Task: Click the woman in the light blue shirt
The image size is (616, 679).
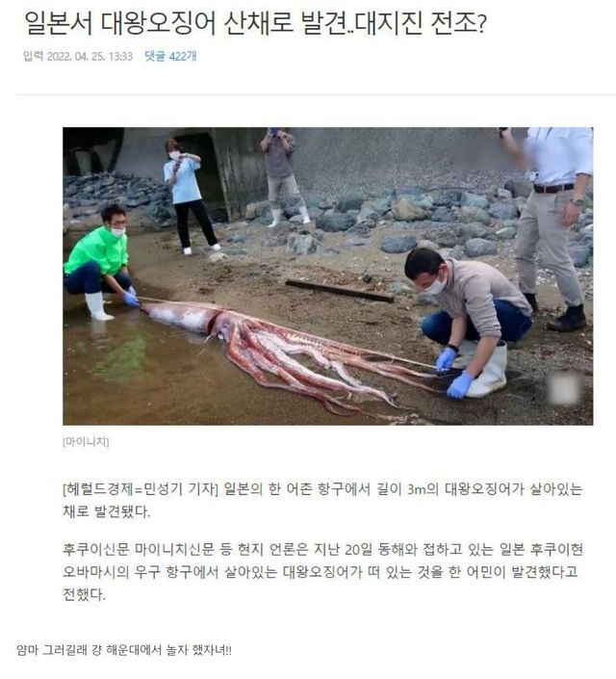Action: (187, 196)
